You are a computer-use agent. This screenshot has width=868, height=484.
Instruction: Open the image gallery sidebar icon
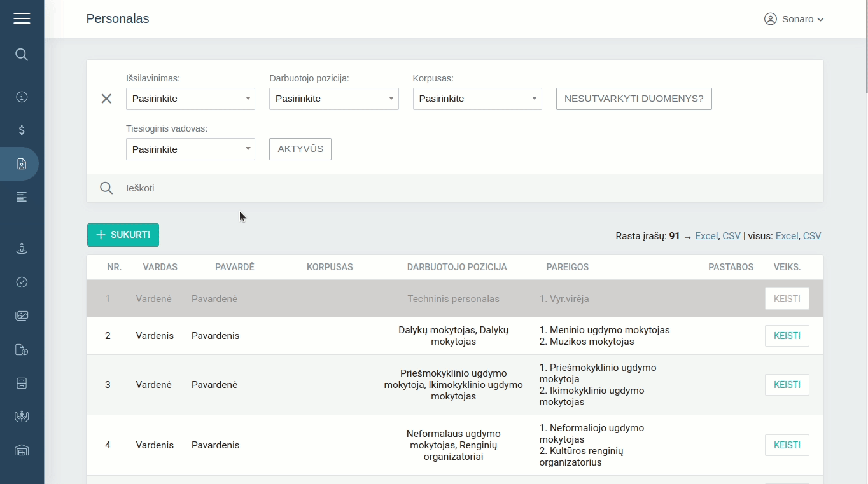[x=22, y=316]
